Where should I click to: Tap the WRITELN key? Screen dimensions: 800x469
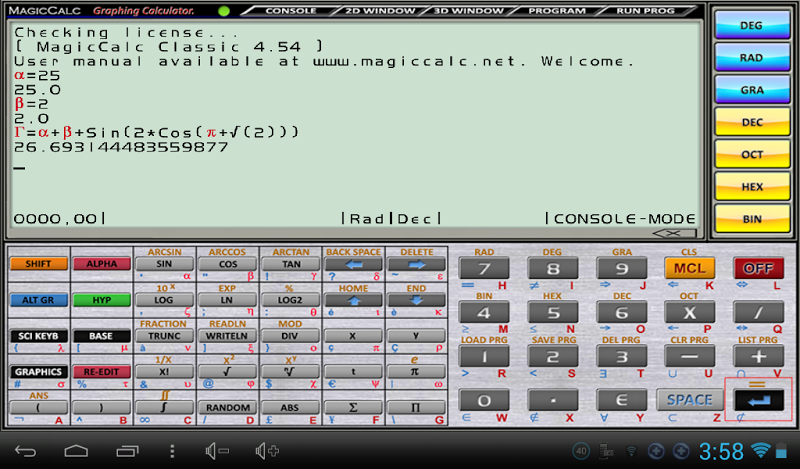(228, 336)
